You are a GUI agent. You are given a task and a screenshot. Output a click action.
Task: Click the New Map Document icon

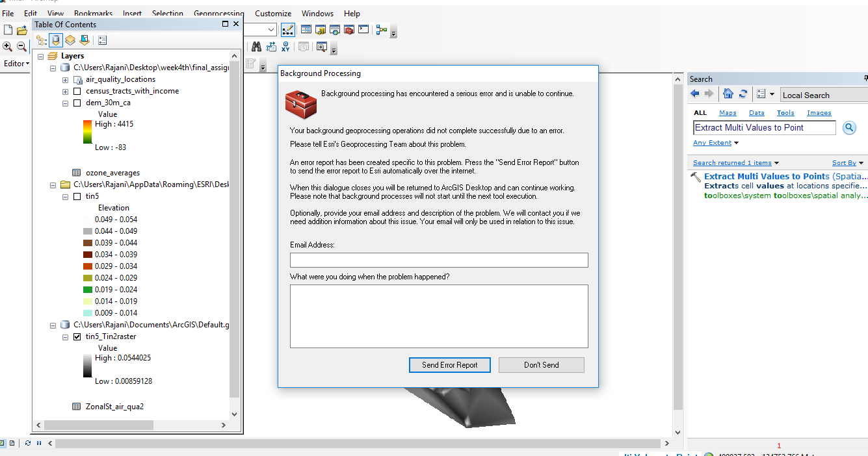point(8,30)
